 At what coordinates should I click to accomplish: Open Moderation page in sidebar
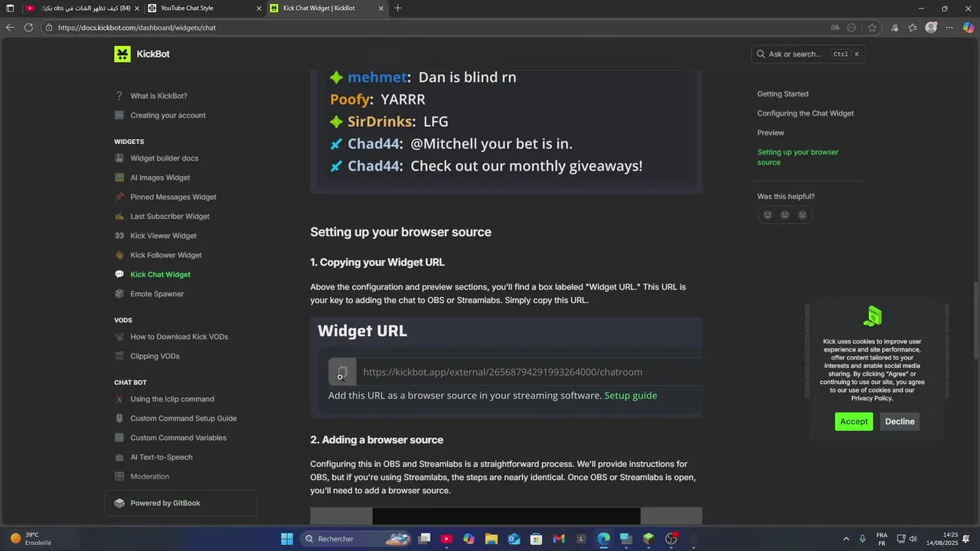(x=149, y=477)
